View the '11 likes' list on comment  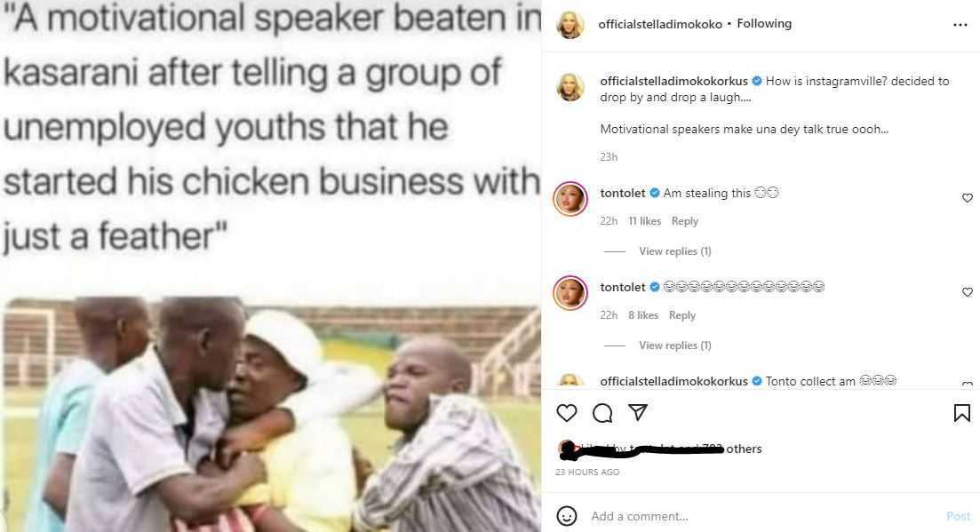point(644,221)
